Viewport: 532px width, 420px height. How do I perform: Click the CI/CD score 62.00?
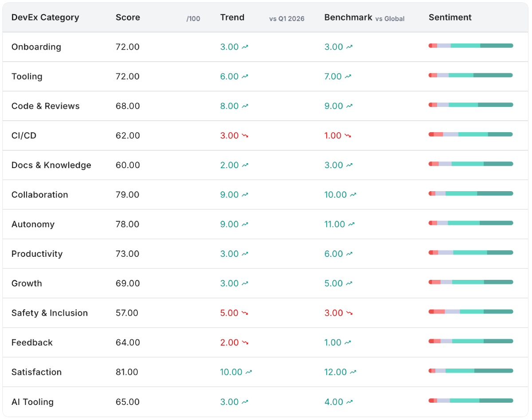pyautogui.click(x=128, y=136)
